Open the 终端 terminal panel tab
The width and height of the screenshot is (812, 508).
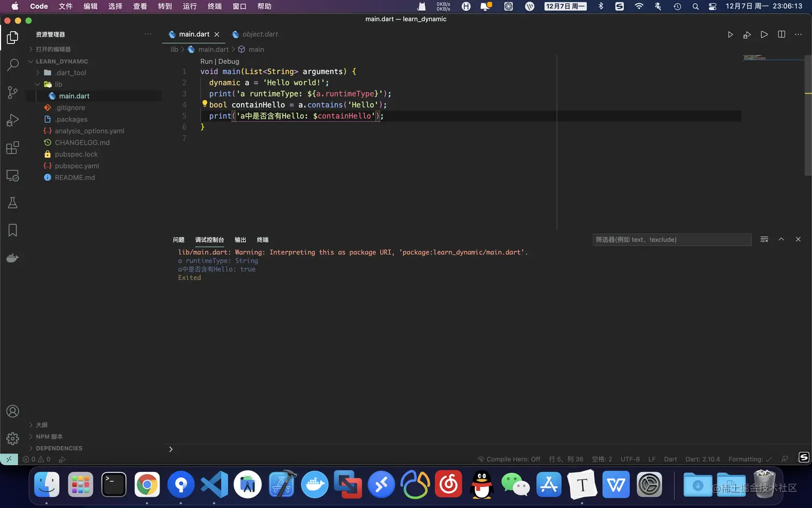(263, 240)
